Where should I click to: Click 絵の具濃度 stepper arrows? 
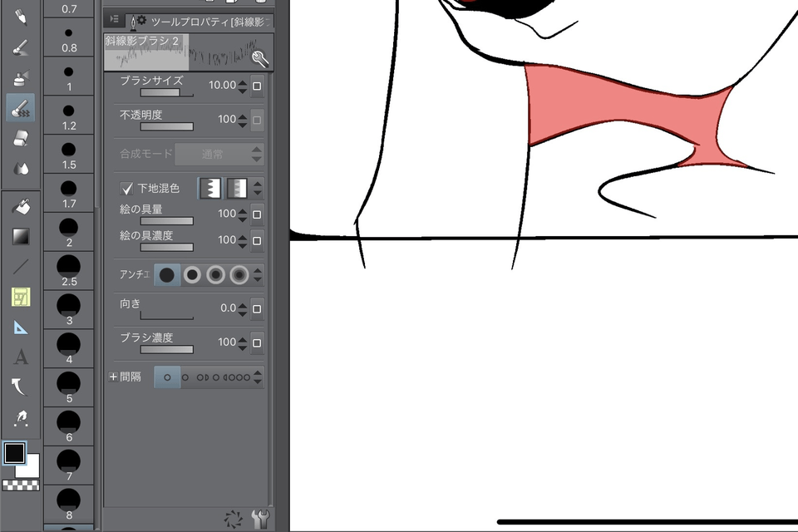click(x=243, y=241)
